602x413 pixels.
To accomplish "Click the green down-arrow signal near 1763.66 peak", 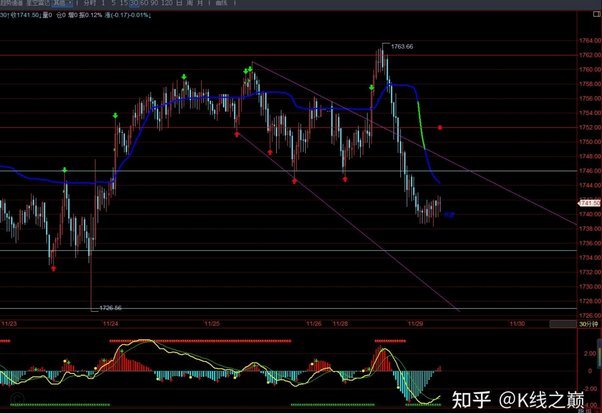I will click(372, 88).
